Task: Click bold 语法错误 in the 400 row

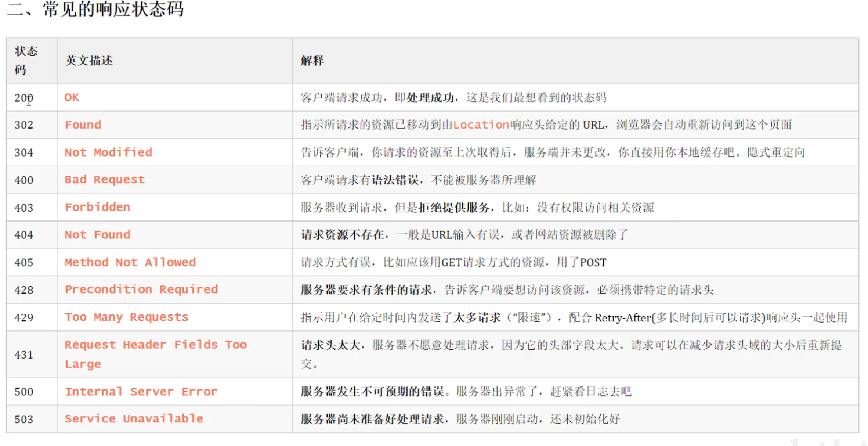Action: 395,180
